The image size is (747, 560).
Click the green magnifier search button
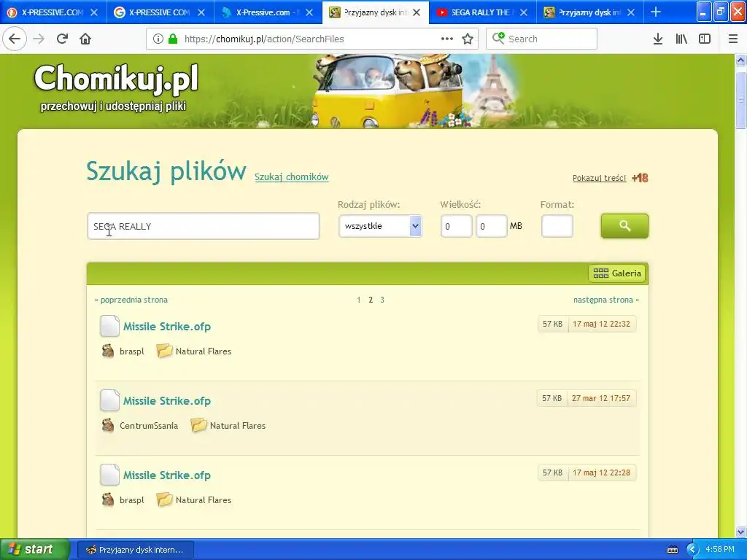[624, 226]
